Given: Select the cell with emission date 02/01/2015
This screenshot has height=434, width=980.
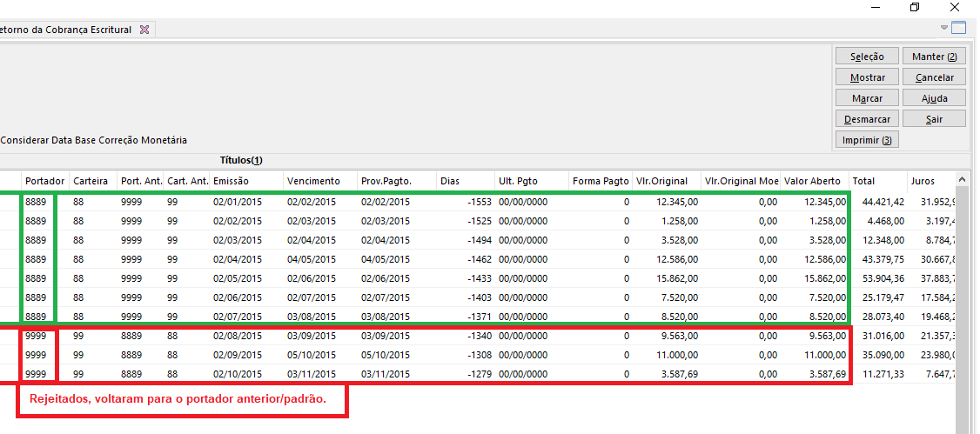Looking at the screenshot, I should pos(238,202).
